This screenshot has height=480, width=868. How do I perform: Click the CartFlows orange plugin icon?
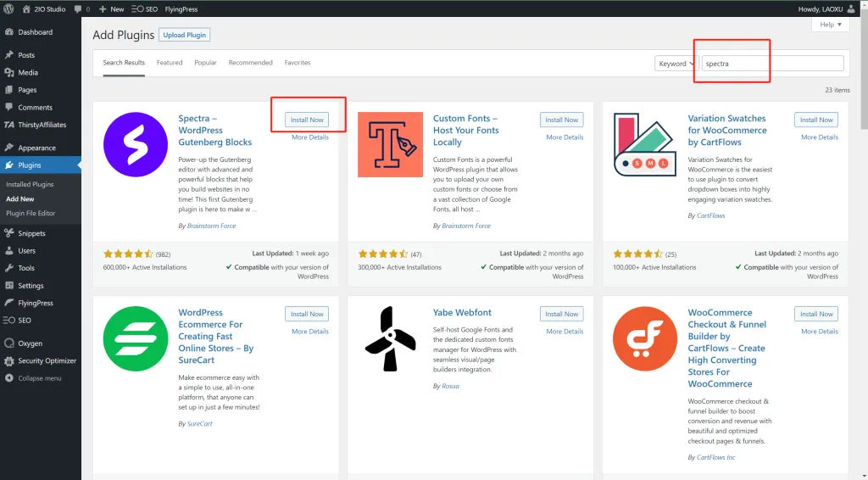click(645, 338)
